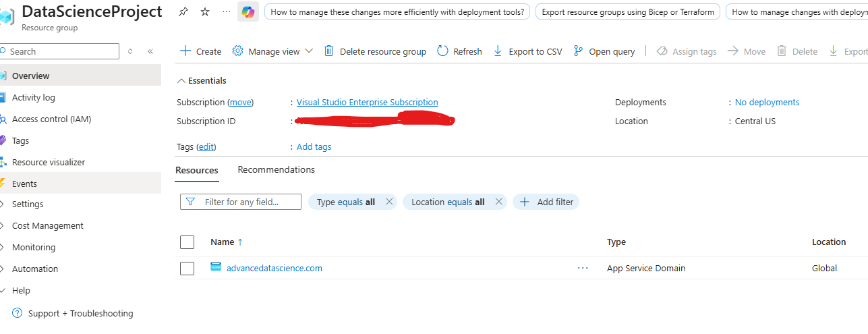Screen dimensions: 868x334
Task: Click the Location column header
Action: pyautogui.click(x=829, y=242)
